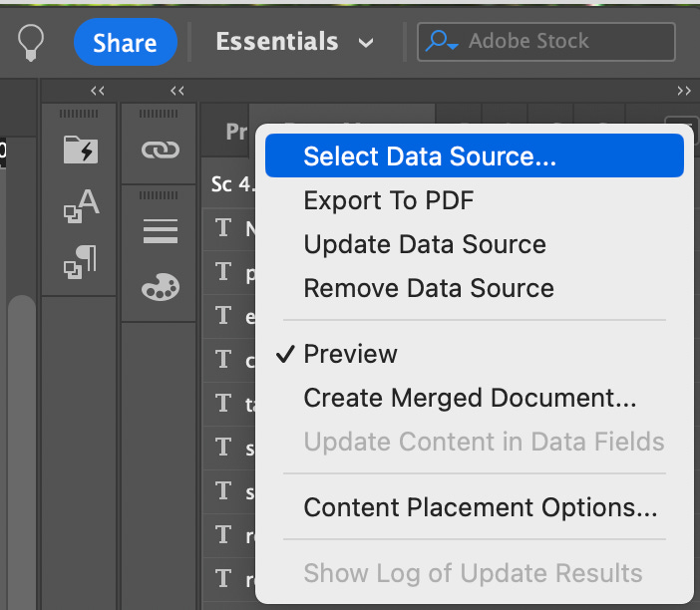Viewport: 700px width, 610px height.
Task: Click the vertical scrollbar thumb
Action: pos(21,449)
